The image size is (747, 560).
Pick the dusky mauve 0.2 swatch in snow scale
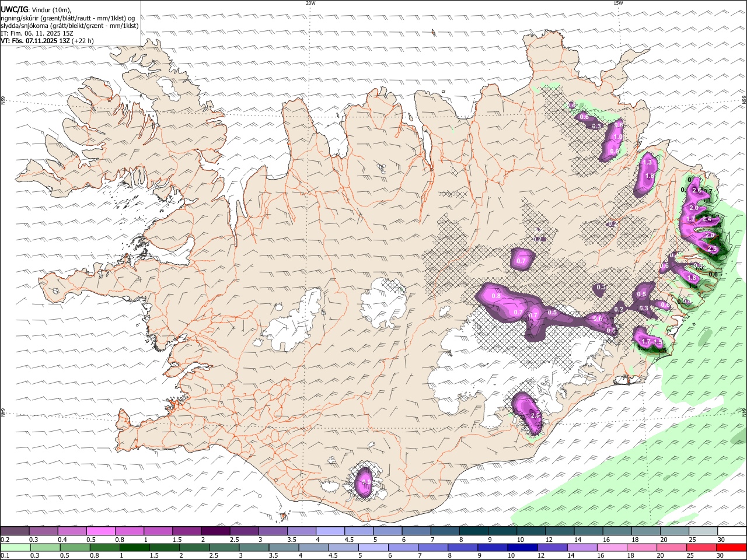click(15, 531)
